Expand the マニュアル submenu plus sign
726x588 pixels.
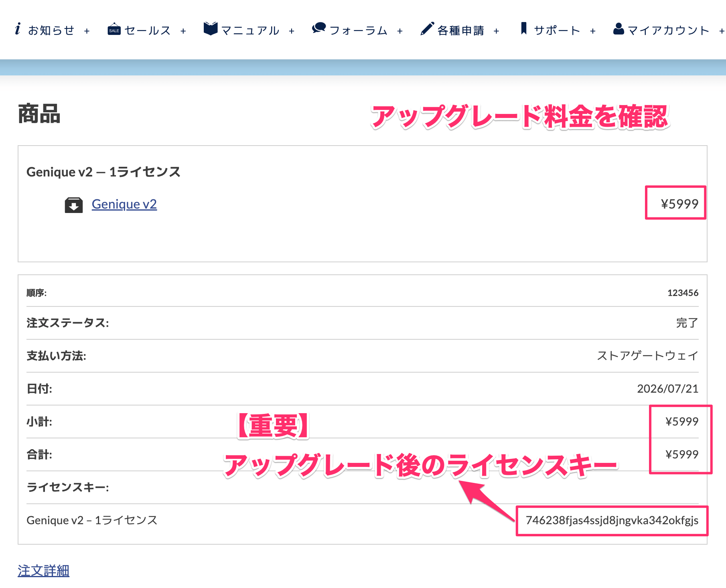pyautogui.click(x=292, y=31)
